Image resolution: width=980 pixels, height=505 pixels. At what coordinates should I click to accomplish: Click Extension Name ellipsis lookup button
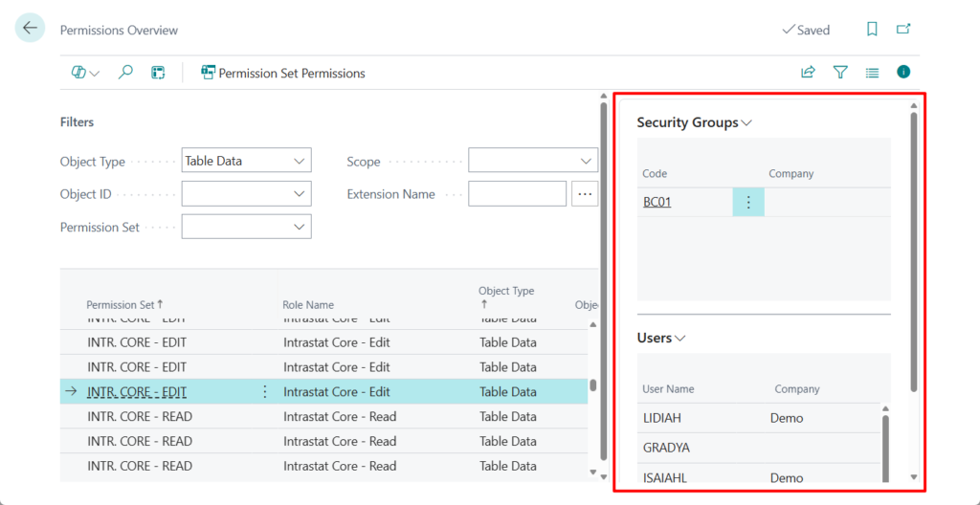click(585, 194)
